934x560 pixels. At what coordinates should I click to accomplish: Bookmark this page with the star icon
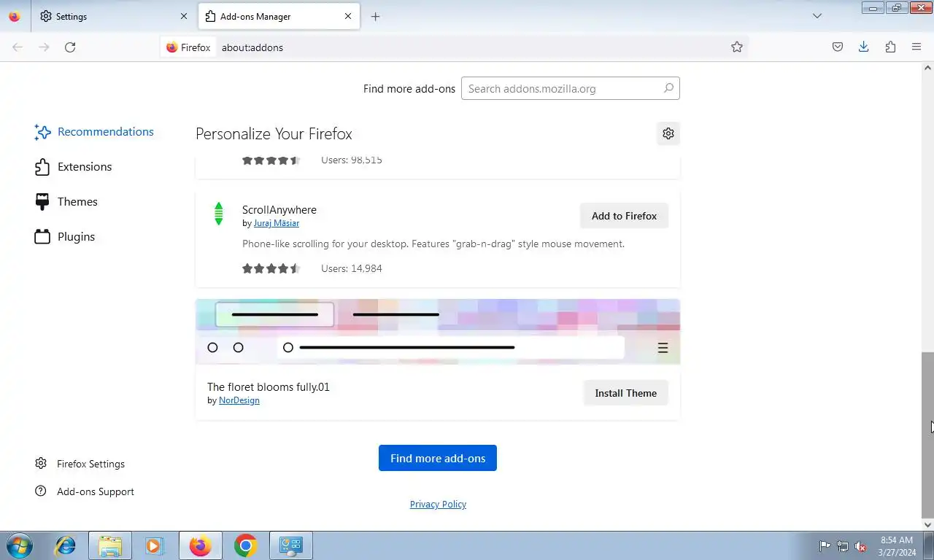coord(737,47)
